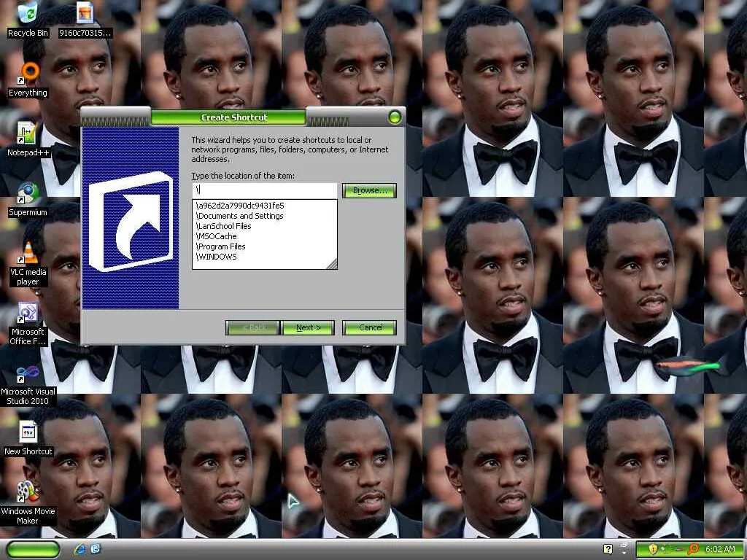Choose \WINDOWS suggestion

coord(264,257)
